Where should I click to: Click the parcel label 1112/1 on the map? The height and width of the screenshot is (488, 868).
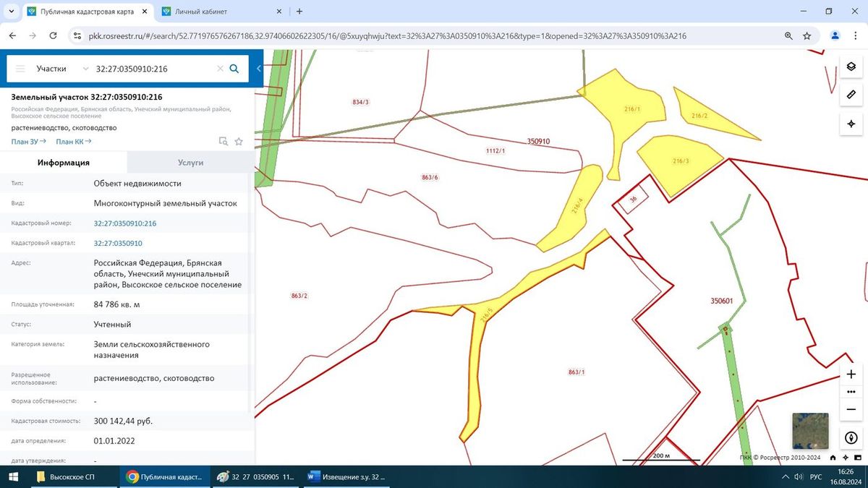(495, 150)
